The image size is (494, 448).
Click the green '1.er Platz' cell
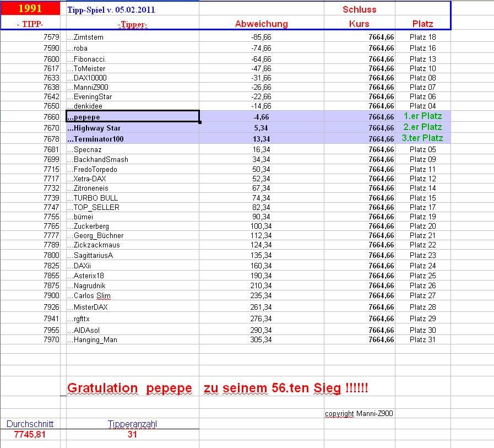[x=423, y=116]
